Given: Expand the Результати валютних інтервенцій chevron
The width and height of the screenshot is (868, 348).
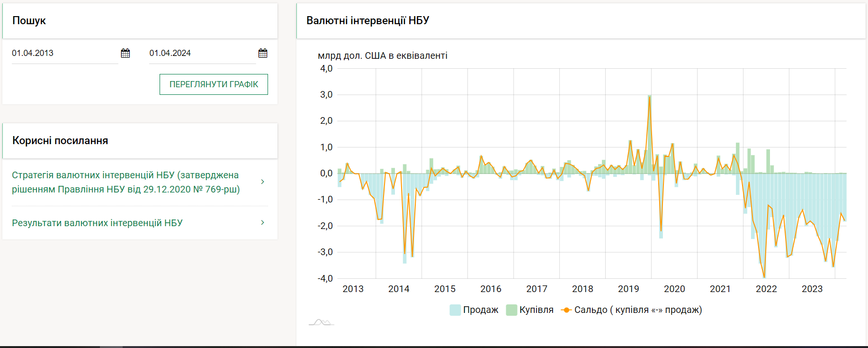Looking at the screenshot, I should pos(262,222).
